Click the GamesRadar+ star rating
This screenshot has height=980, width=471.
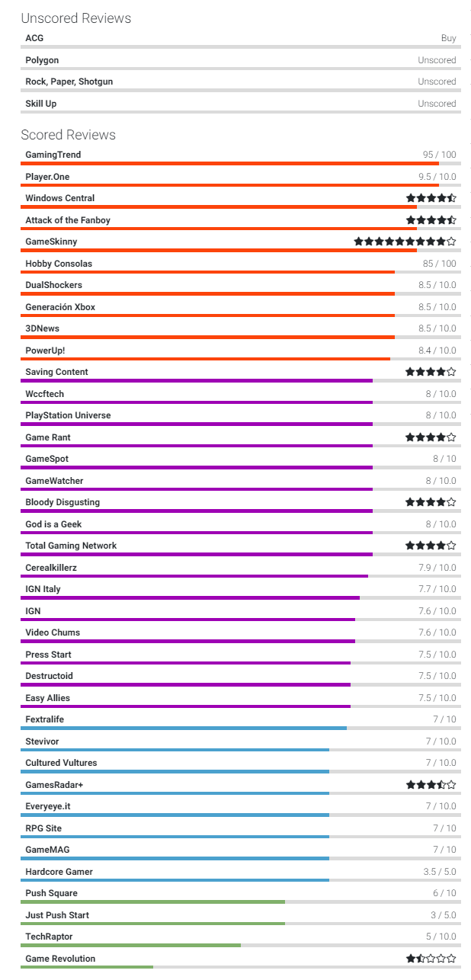431,785
